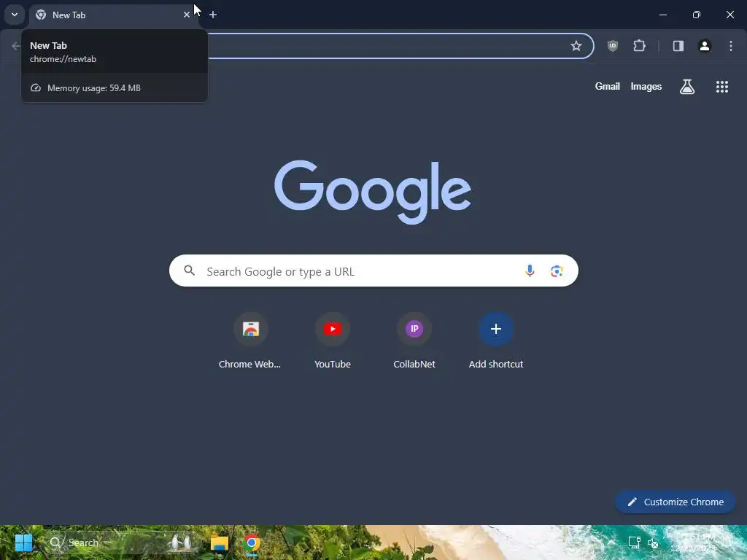The width and height of the screenshot is (747, 560).
Task: Close the New Tab tab
Action: click(x=186, y=15)
